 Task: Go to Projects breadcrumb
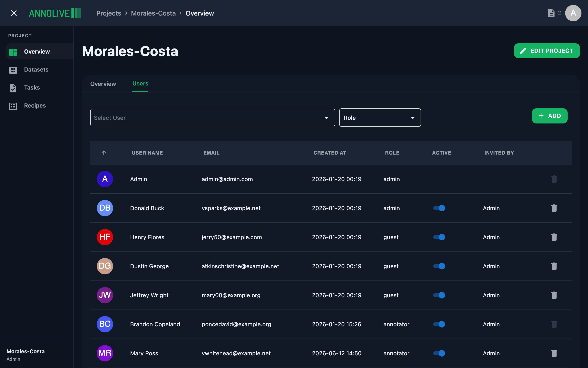click(x=109, y=13)
